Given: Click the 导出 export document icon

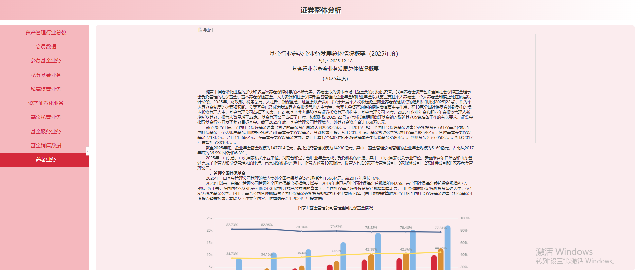Looking at the screenshot, I should 201,30.
